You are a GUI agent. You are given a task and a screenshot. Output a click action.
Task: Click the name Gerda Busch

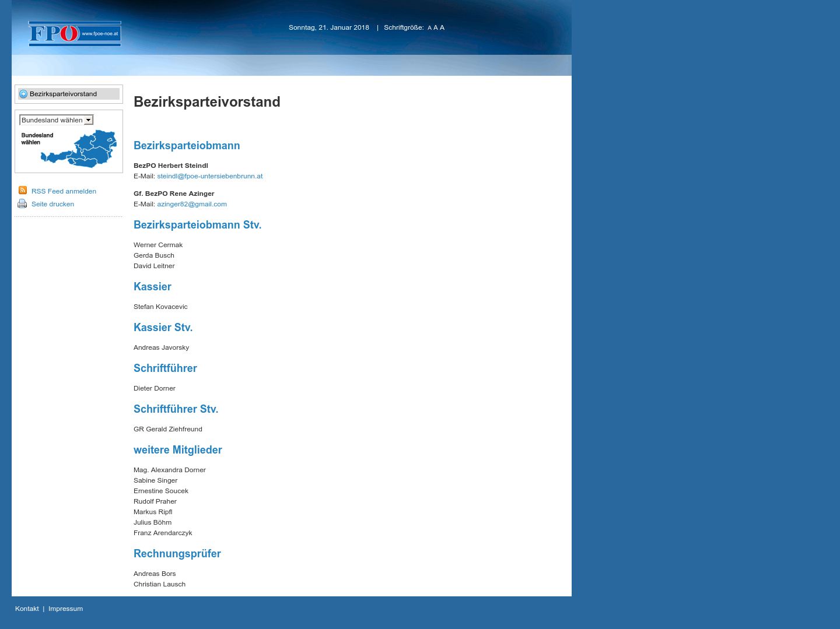154,255
